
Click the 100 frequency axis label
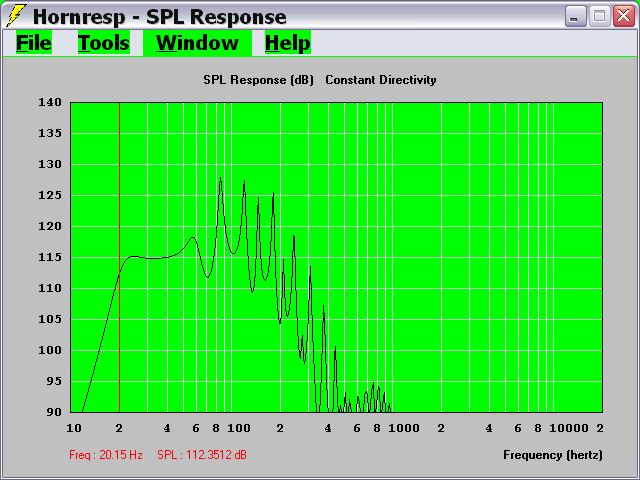point(239,428)
